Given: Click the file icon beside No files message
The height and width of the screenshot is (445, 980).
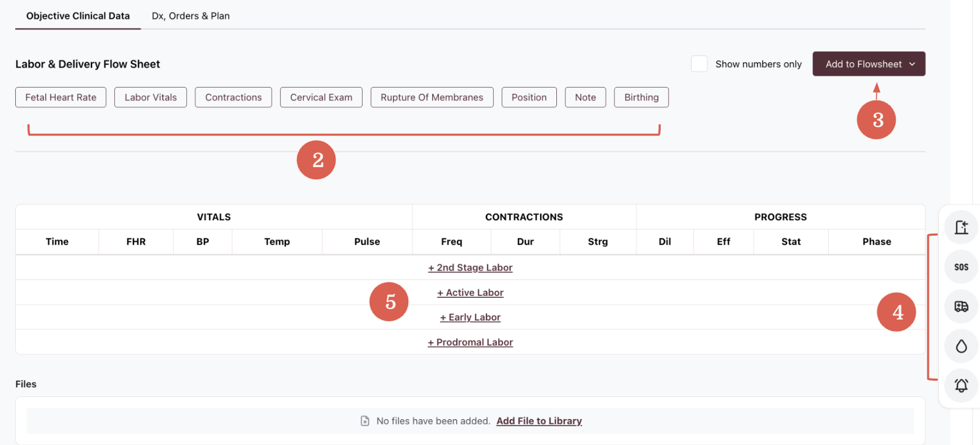Looking at the screenshot, I should coord(365,421).
